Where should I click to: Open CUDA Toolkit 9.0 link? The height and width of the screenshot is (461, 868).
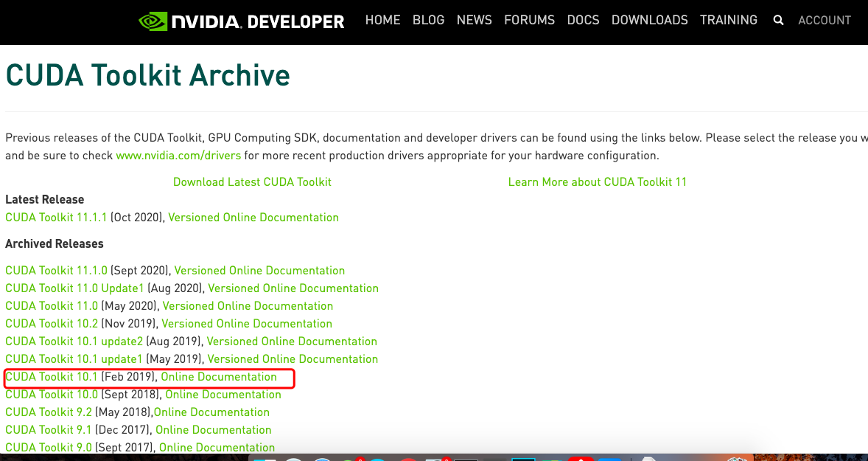click(x=48, y=448)
